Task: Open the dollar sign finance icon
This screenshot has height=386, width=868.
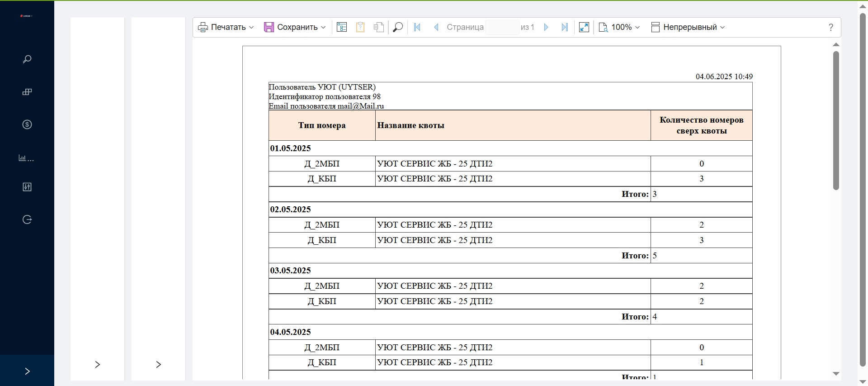Action: pyautogui.click(x=27, y=125)
